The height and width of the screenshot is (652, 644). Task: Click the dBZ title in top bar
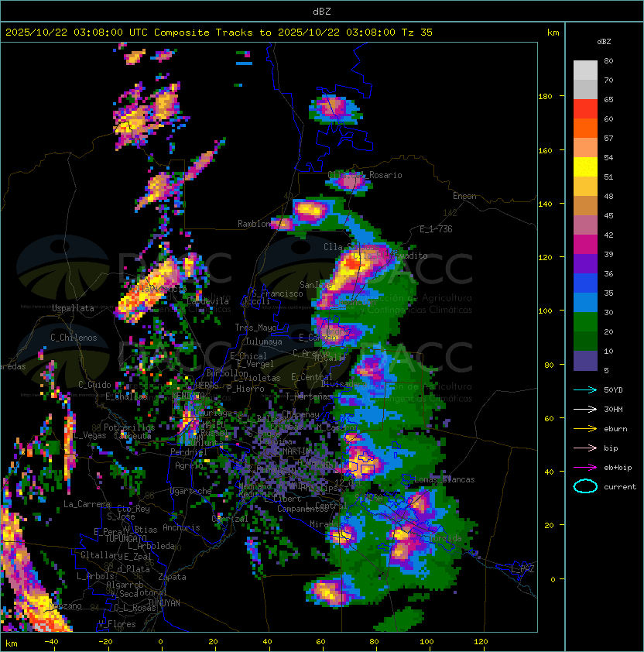[322, 12]
